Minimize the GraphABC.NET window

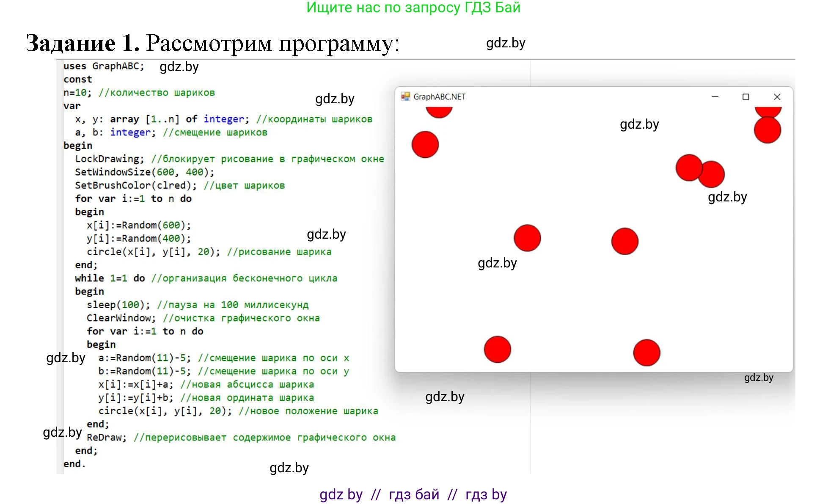[715, 96]
